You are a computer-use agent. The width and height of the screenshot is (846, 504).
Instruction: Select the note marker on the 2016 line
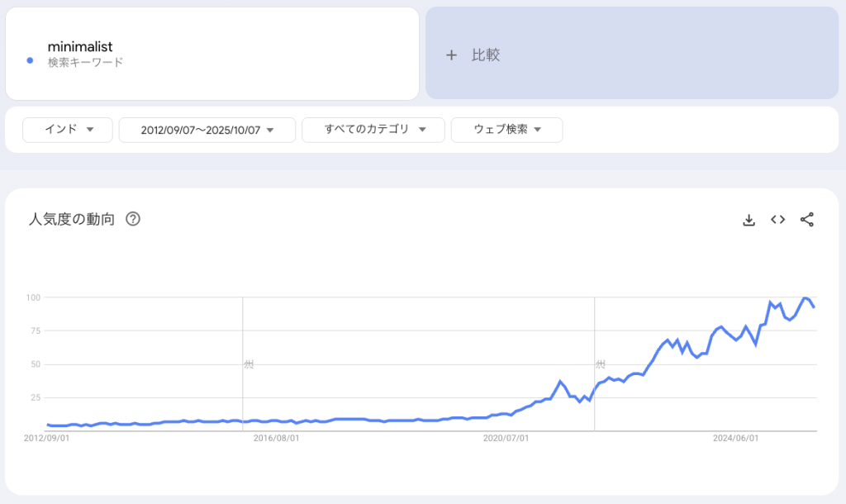pyautogui.click(x=247, y=364)
